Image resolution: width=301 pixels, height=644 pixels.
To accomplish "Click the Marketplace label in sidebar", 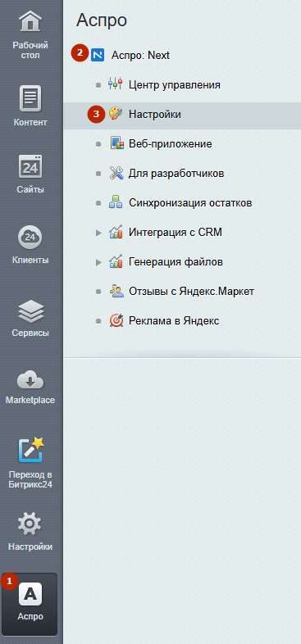I will click(x=30, y=400).
